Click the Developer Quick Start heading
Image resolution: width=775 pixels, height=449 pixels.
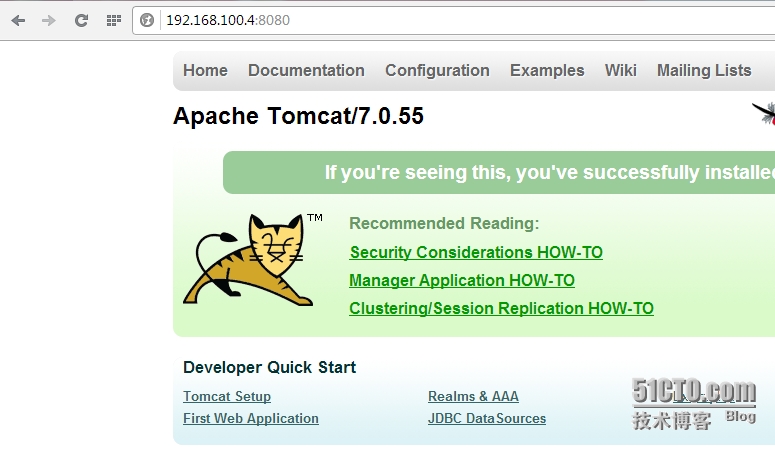(x=269, y=367)
